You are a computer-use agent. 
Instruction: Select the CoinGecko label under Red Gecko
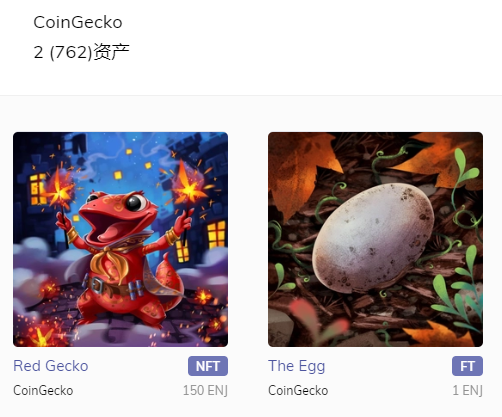point(43,390)
